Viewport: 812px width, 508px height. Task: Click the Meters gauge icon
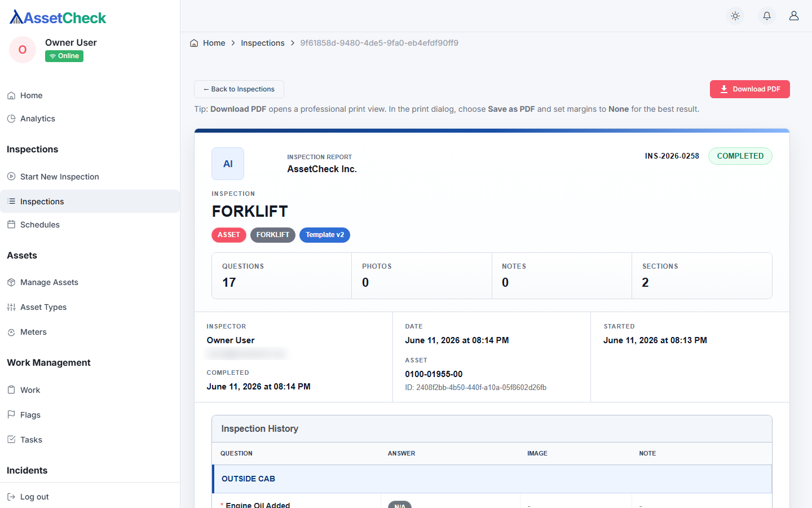[11, 332]
